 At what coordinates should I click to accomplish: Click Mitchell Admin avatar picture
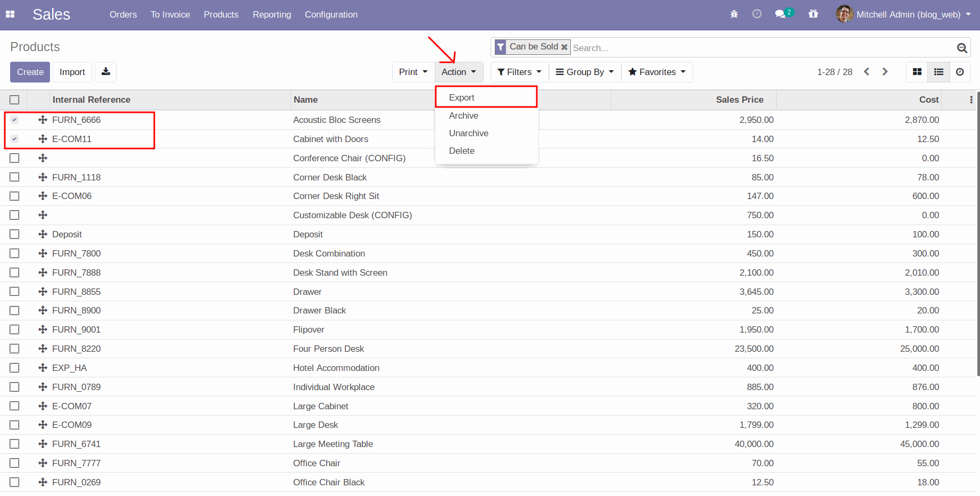click(844, 14)
